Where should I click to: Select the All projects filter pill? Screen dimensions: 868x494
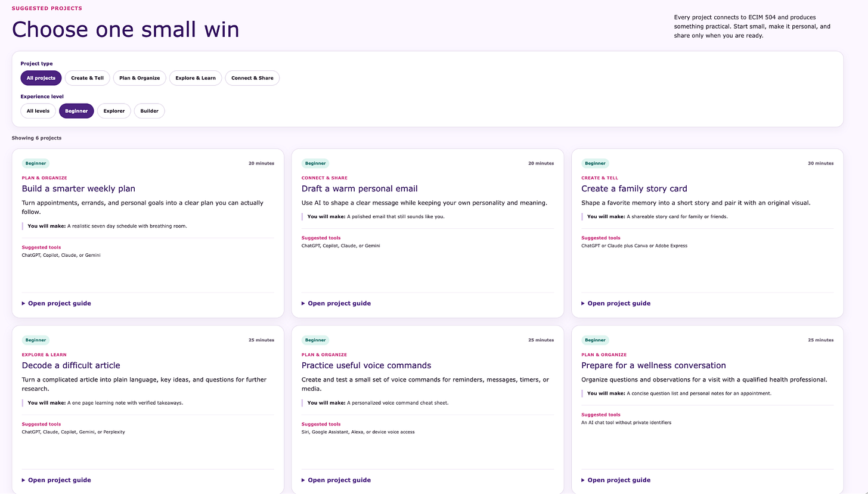coord(41,78)
